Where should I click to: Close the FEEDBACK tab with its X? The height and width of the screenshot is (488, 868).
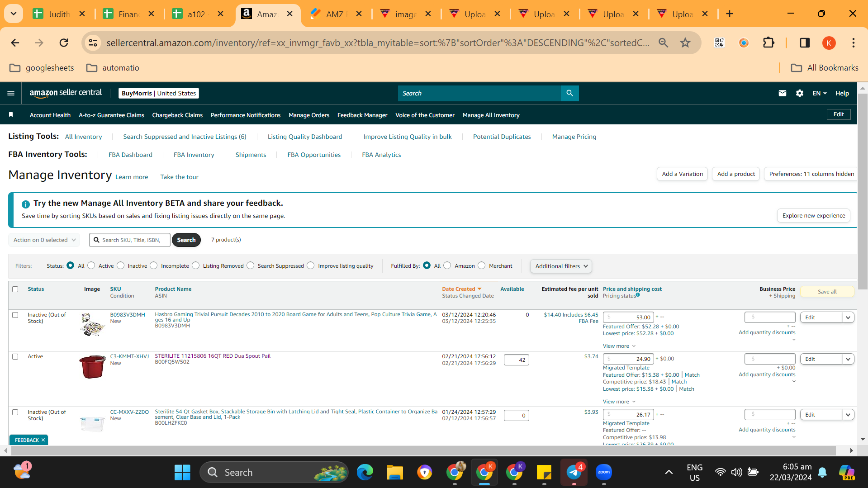click(43, 440)
